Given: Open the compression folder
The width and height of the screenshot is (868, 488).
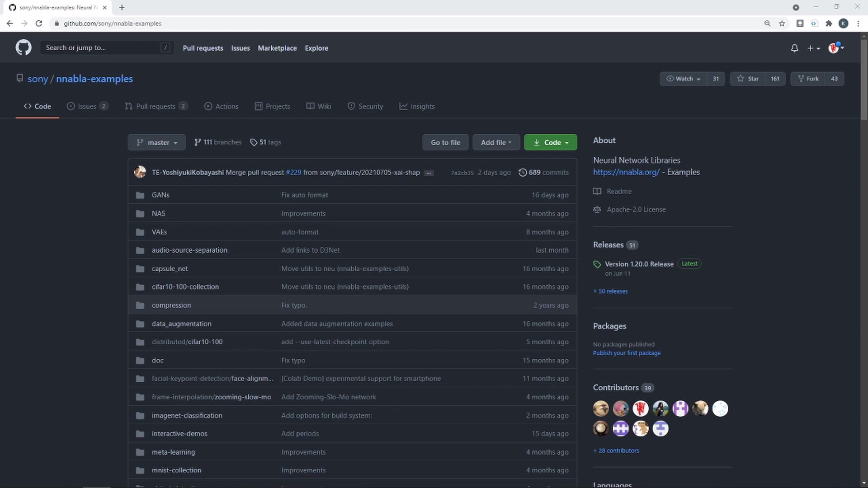Looking at the screenshot, I should [171, 305].
